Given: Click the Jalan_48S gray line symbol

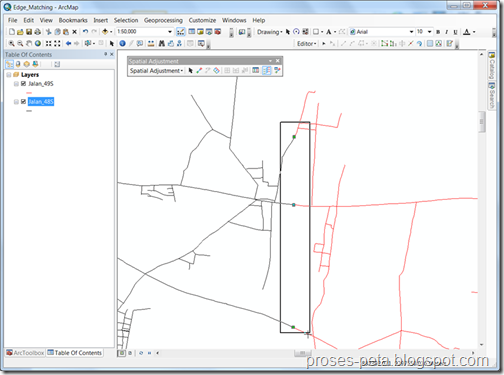Looking at the screenshot, I should click(29, 111).
